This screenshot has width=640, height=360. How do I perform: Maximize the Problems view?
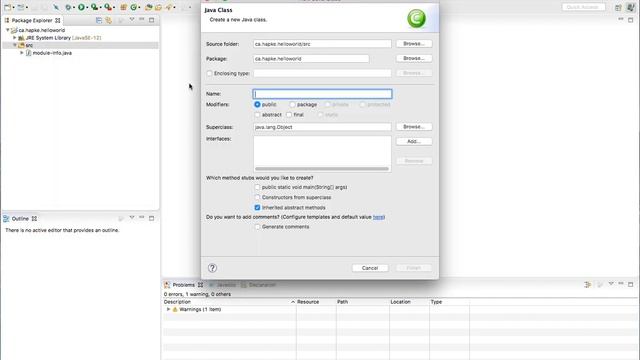pos(631,284)
